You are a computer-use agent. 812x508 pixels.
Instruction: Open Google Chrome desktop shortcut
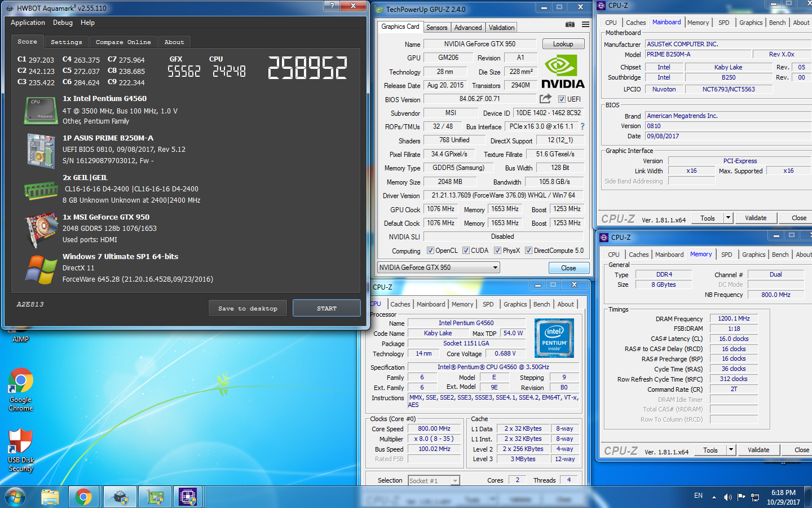pyautogui.click(x=21, y=389)
